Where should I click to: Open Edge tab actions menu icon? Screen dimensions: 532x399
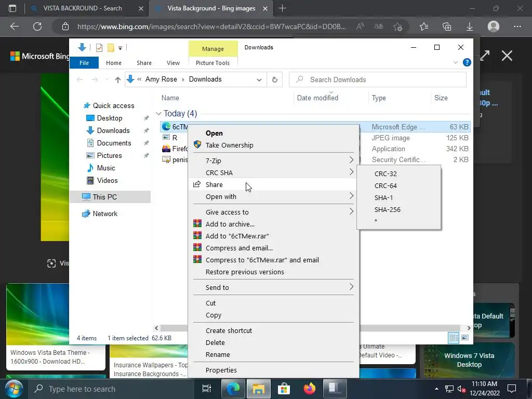tap(12, 8)
